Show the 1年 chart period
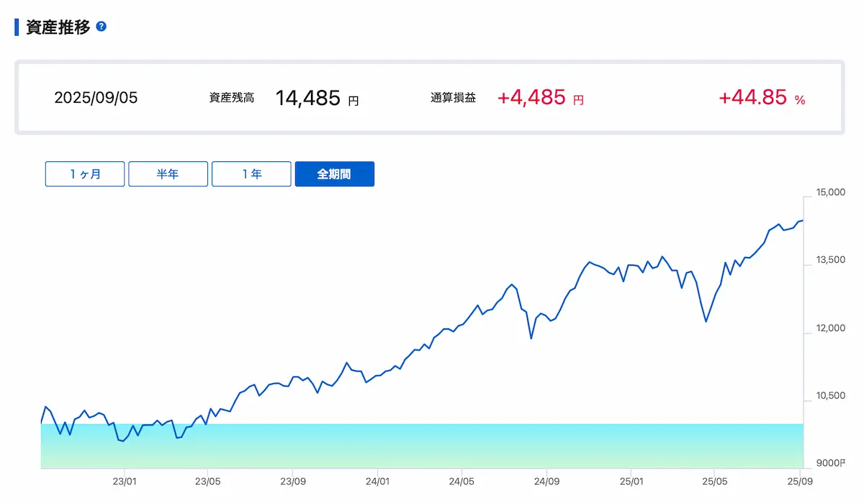The image size is (864, 504). pyautogui.click(x=251, y=174)
